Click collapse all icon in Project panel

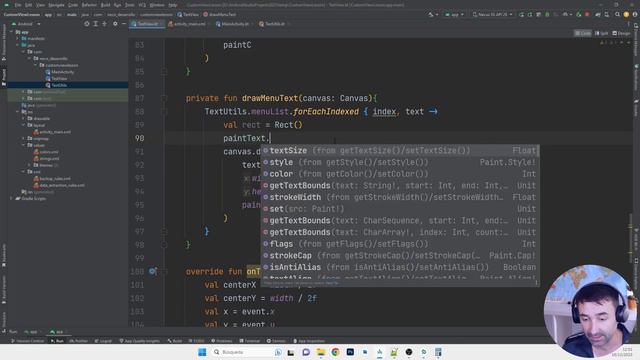click(x=104, y=24)
